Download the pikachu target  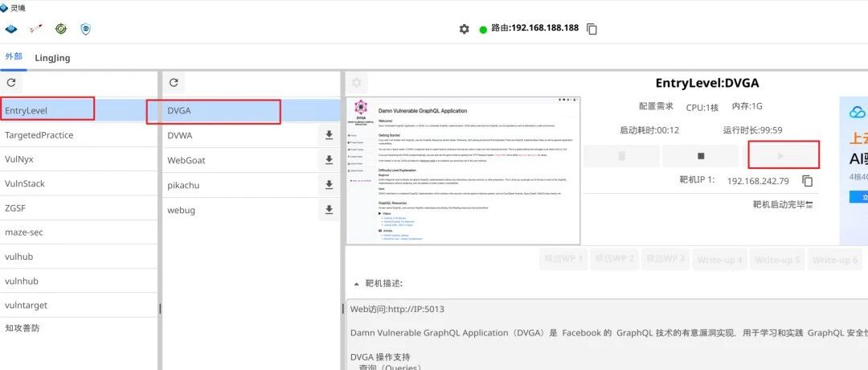(329, 185)
